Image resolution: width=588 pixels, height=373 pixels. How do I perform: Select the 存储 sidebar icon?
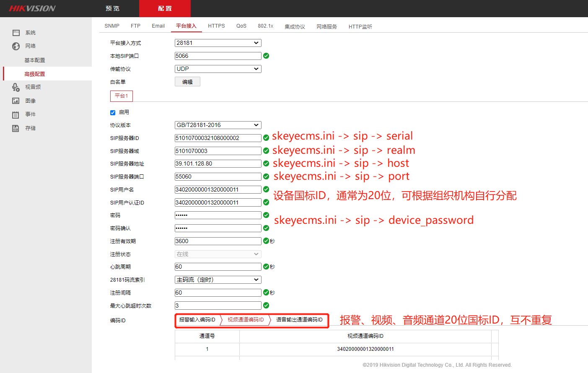(29, 128)
